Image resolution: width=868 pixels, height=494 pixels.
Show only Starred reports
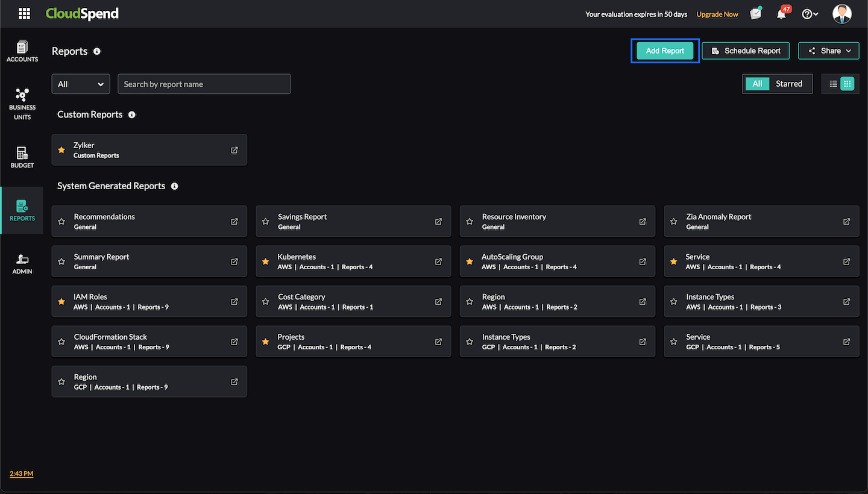(788, 84)
